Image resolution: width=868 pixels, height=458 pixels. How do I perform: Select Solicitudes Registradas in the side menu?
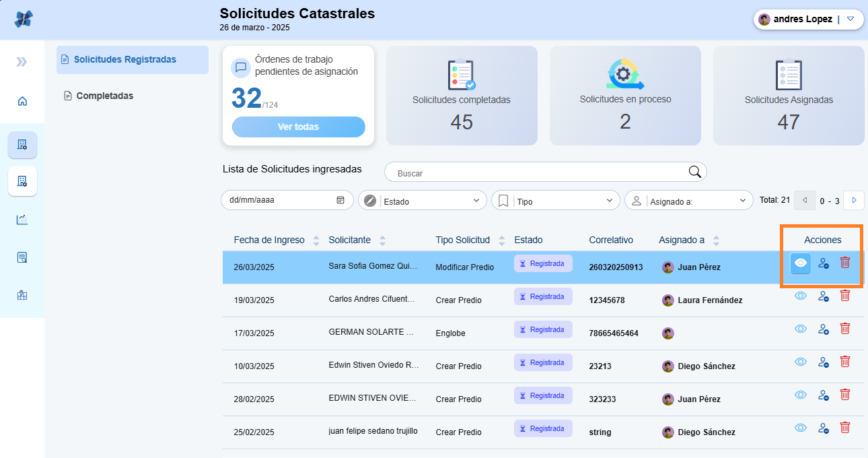[x=124, y=59]
